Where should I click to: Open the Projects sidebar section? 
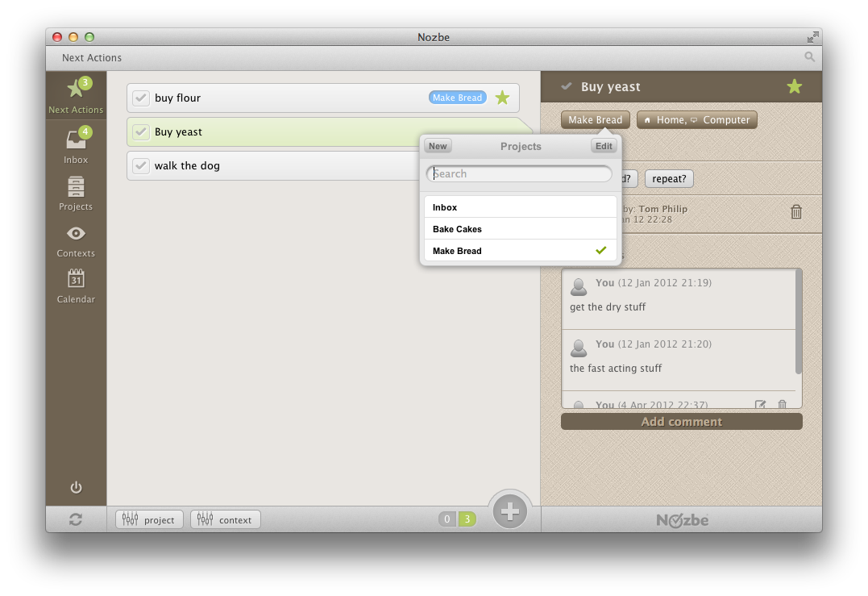[76, 194]
